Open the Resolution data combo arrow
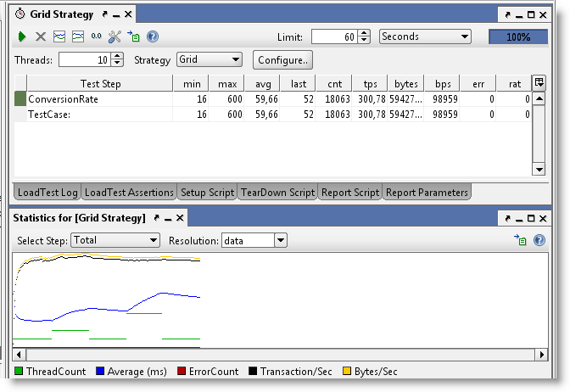The height and width of the screenshot is (392, 570). tap(281, 240)
